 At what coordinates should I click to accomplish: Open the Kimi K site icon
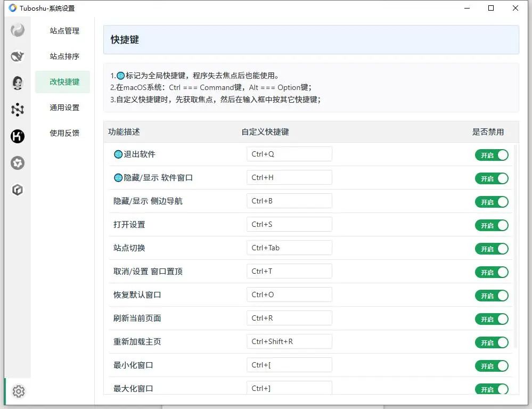[17, 136]
